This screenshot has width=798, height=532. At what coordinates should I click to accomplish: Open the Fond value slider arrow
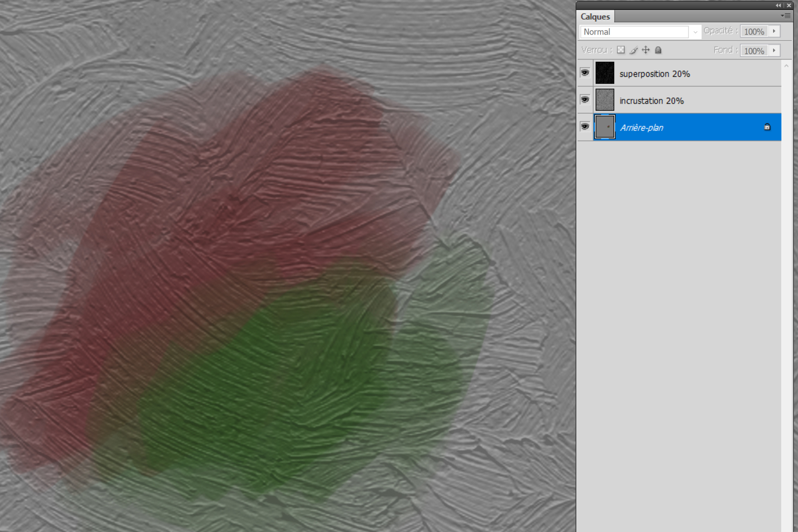tap(775, 51)
